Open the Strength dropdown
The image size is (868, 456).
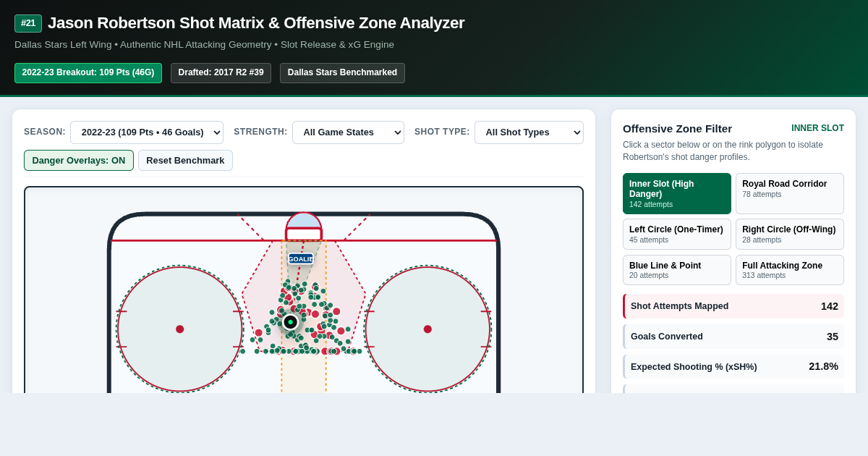[x=348, y=132]
